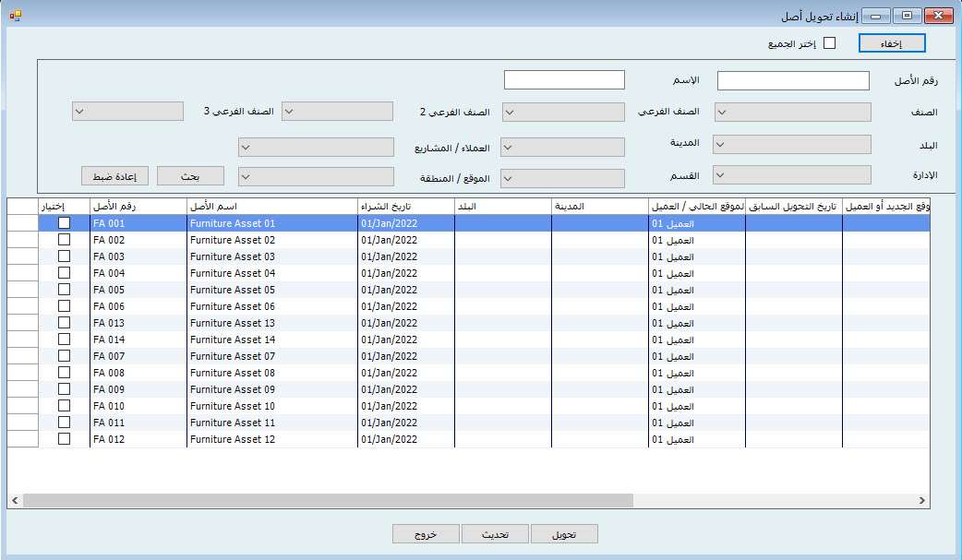Select the Furniture Asset 12 name cell
This screenshot has height=560, width=962.
click(x=271, y=438)
